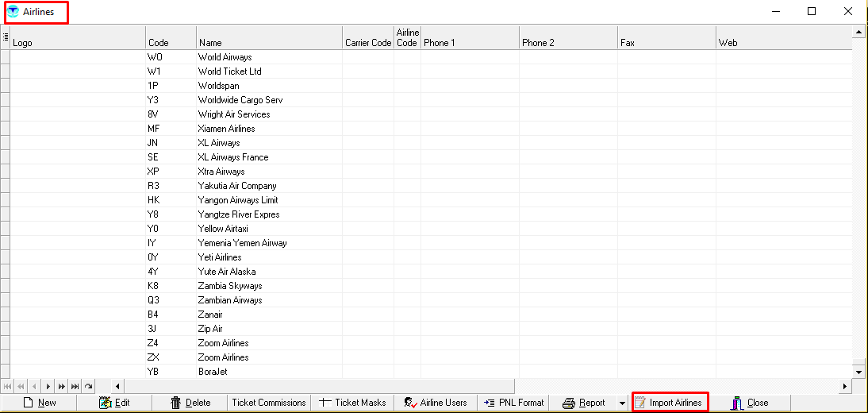868x413 pixels.
Task: Open the PNL Format settings
Action: click(514, 403)
